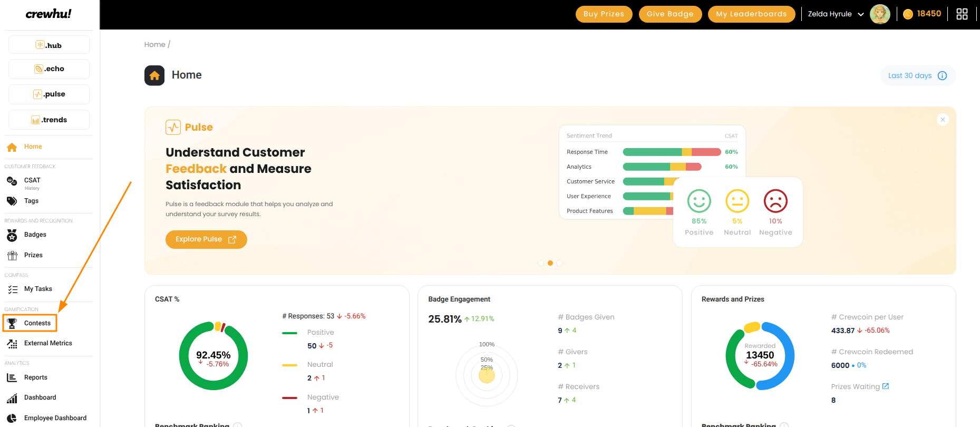
Task: Open Prizes via the gift icon
Action: point(12,256)
